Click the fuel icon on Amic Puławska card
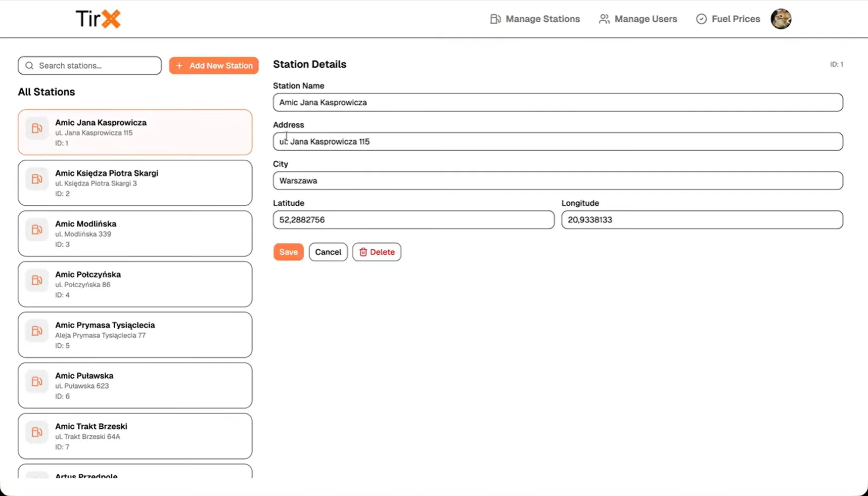This screenshot has width=868, height=496. coord(37,381)
